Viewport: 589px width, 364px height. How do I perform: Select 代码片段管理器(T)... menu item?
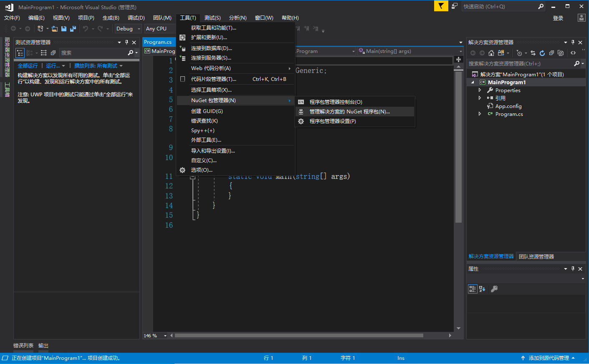point(236,79)
